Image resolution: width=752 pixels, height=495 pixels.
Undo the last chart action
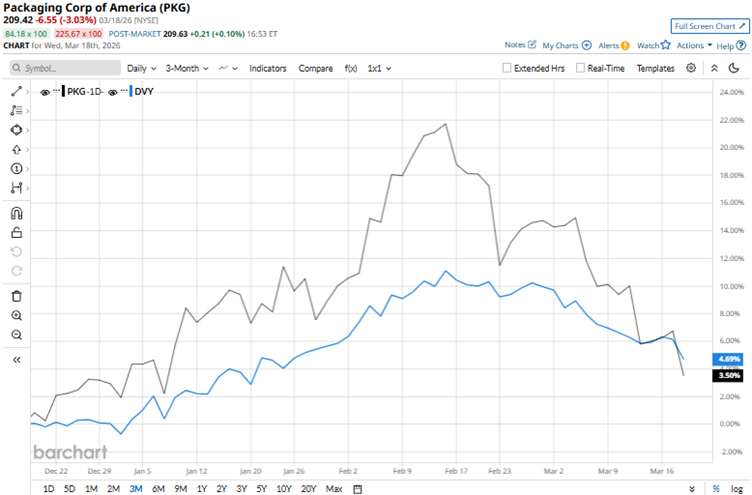click(16, 252)
